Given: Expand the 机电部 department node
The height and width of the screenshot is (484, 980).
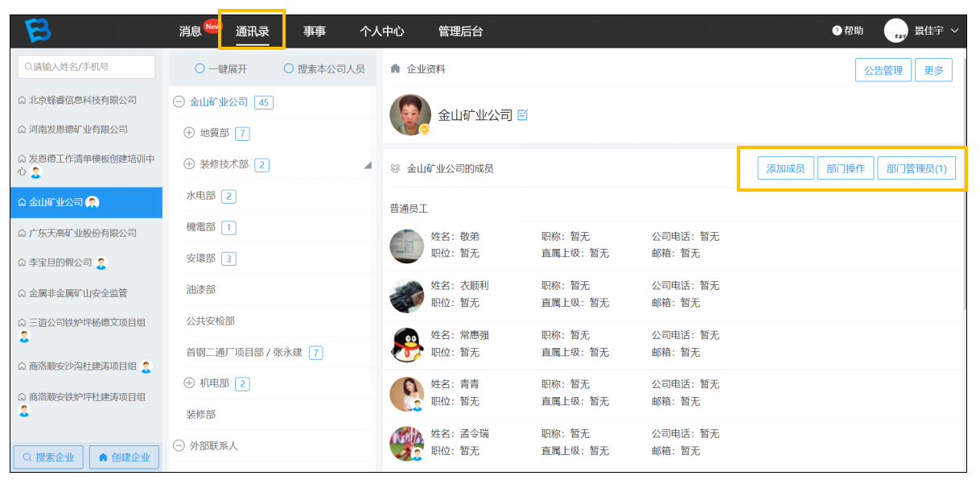Looking at the screenshot, I should click(x=190, y=383).
